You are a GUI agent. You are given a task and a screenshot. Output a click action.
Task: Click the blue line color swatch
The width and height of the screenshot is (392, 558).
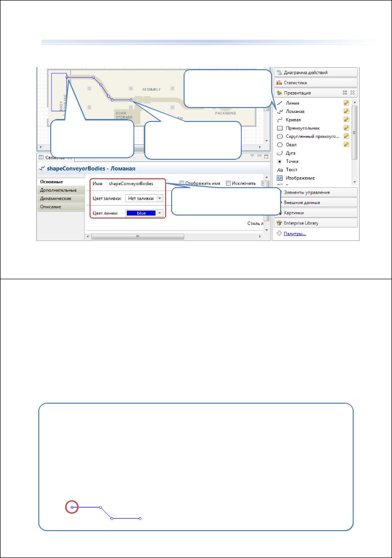click(x=141, y=213)
